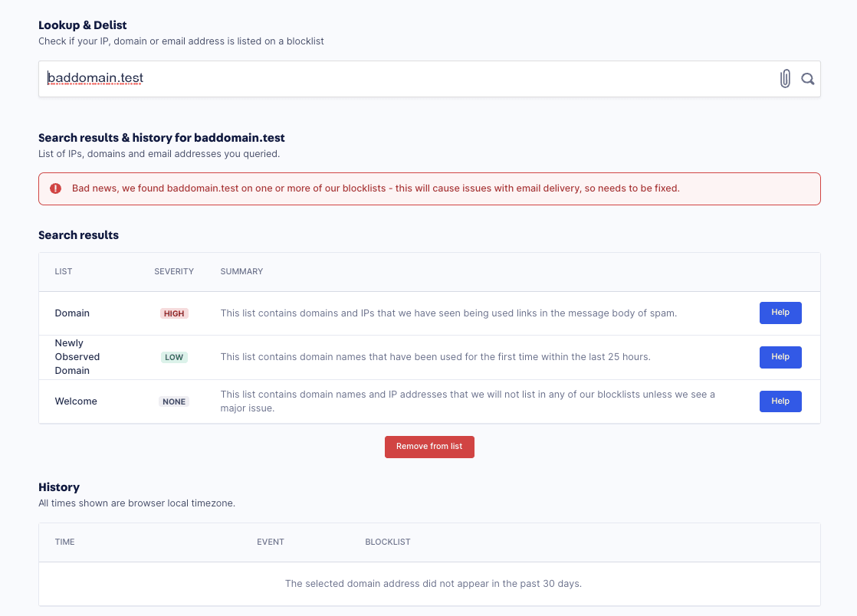857x616 pixels.
Task: Click the Bad news alert message
Action: 376,188
